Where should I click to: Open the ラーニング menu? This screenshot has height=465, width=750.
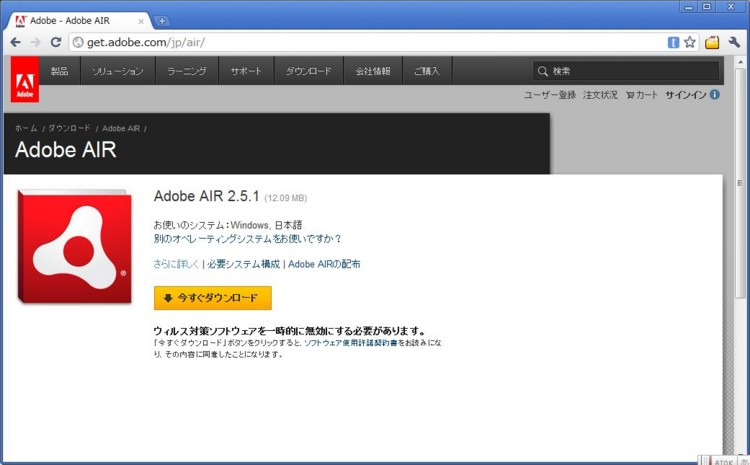coord(187,71)
